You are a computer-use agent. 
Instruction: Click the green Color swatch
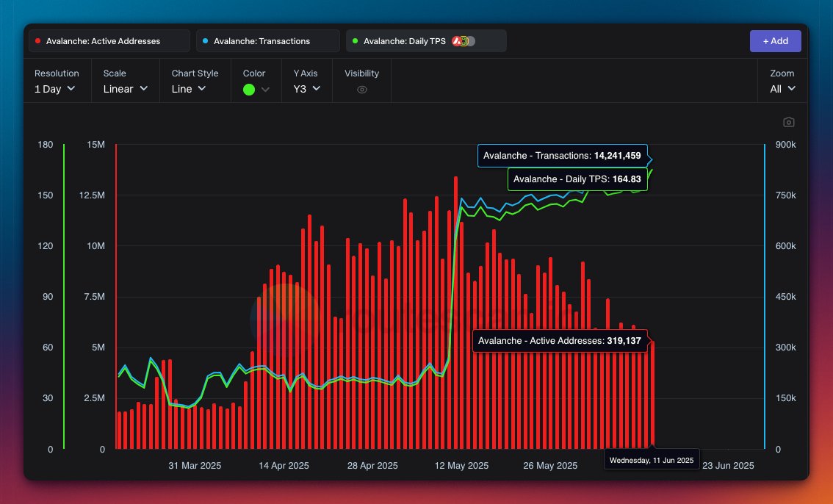coord(248,90)
